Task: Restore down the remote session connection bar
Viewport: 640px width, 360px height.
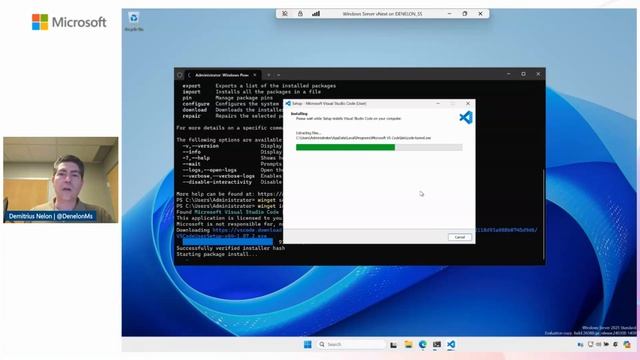Action: point(464,13)
